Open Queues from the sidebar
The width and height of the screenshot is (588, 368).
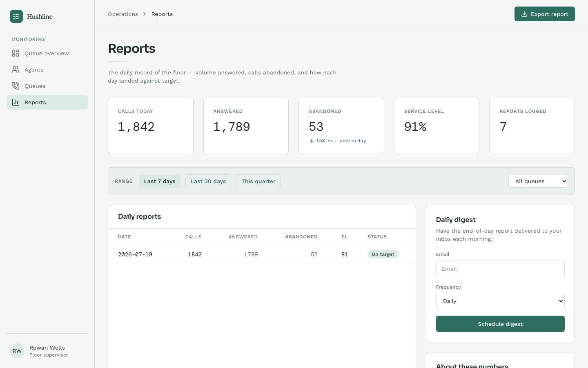pyautogui.click(x=47, y=86)
